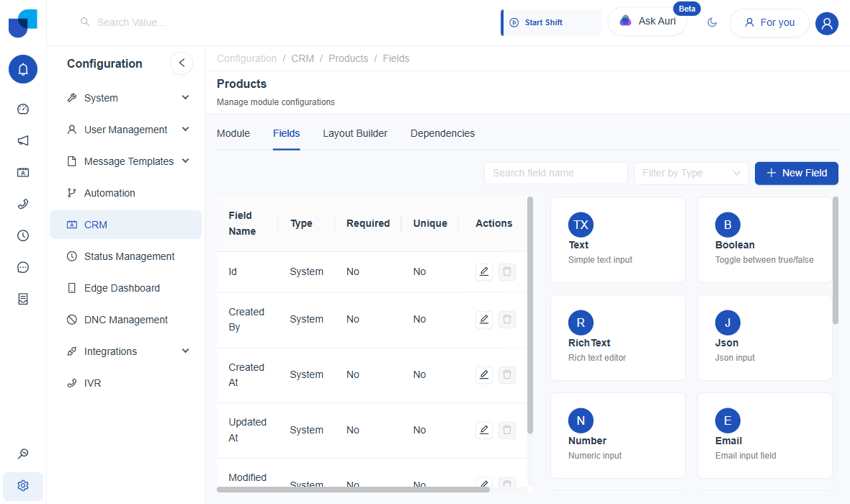Viewport: 850px width, 504px height.
Task: Click the Type column header
Action: pyautogui.click(x=301, y=223)
